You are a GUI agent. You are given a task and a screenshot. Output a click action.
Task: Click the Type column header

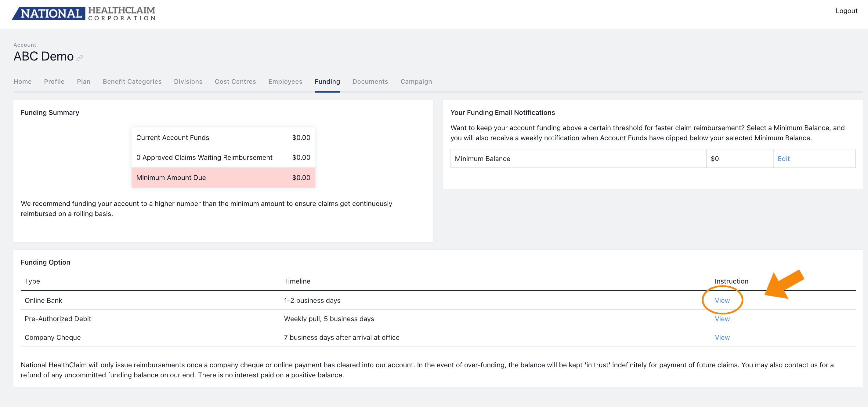coord(32,281)
